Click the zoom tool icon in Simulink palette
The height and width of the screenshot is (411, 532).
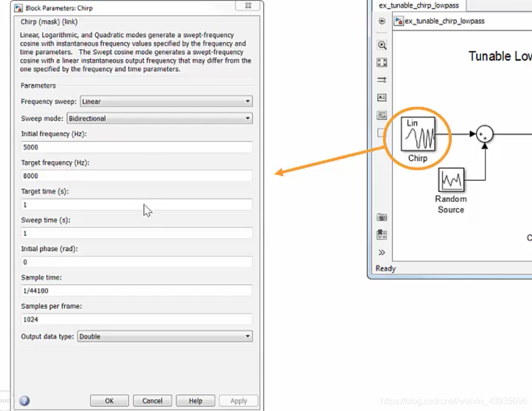pos(382,45)
